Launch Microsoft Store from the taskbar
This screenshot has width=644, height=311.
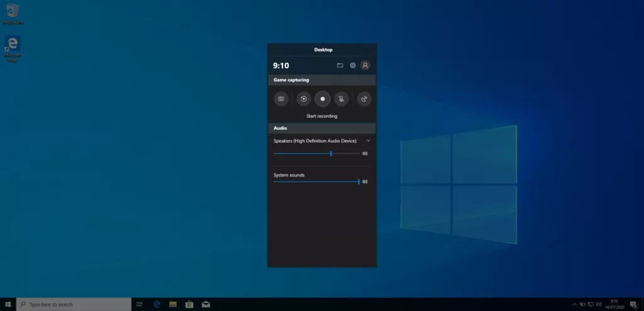(x=189, y=304)
